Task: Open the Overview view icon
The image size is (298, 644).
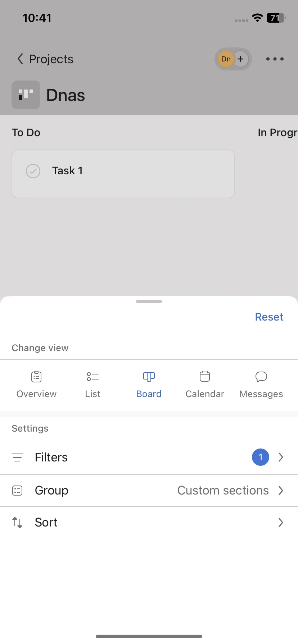Action: 36,377
